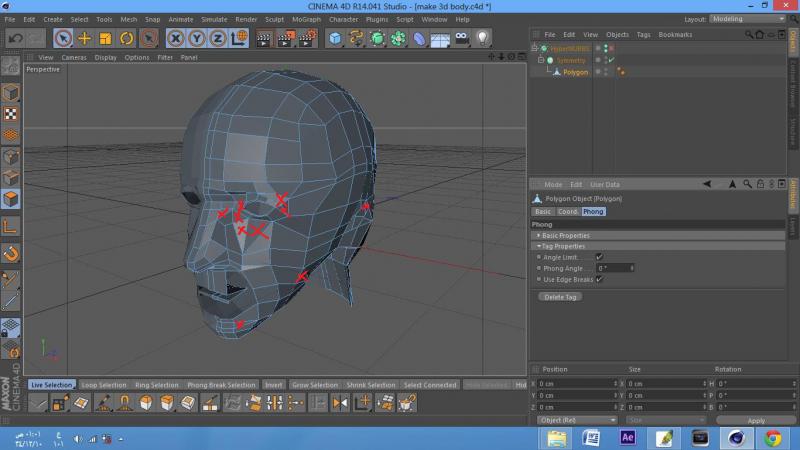Click the camera object icon in toolbar

(x=461, y=38)
